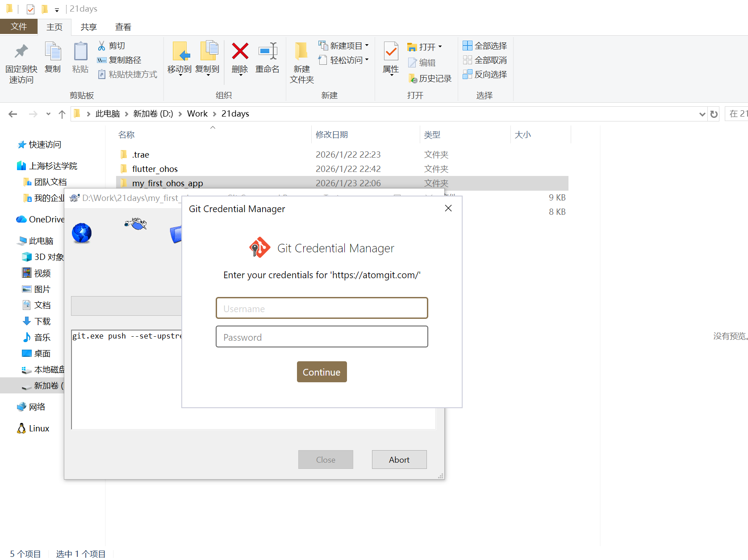The width and height of the screenshot is (748, 560).
Task: Click the Pin to Quick Access icon
Action: 21,51
